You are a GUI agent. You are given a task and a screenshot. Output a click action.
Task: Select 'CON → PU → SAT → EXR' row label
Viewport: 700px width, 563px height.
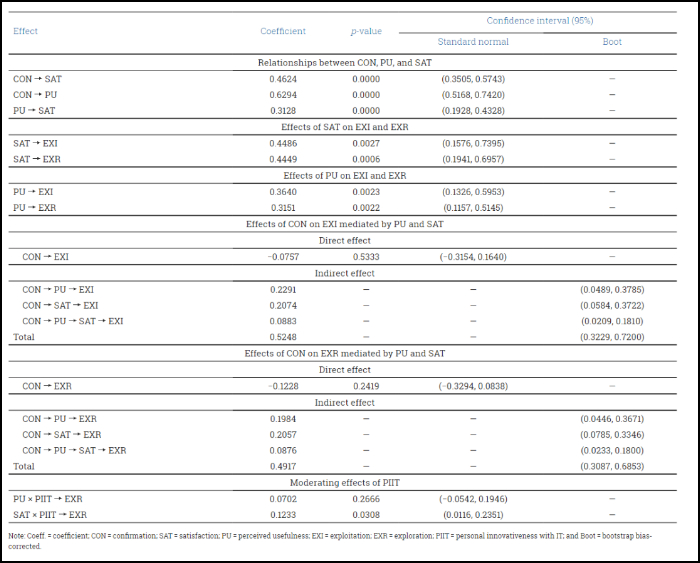coord(74,451)
